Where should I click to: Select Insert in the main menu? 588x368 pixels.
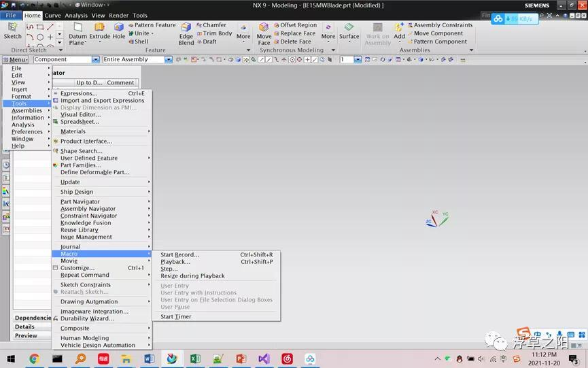[27, 89]
